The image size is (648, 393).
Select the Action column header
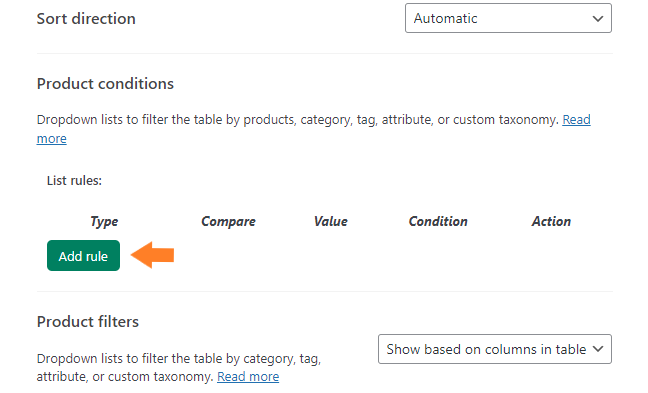click(x=551, y=222)
